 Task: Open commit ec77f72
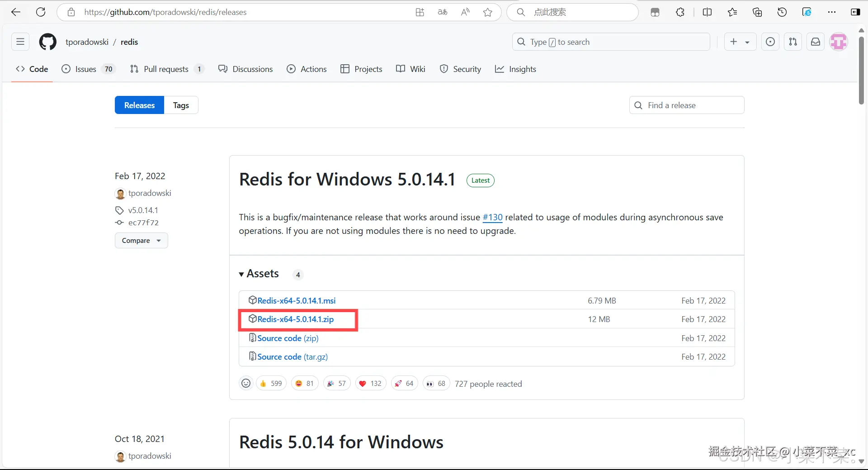pos(143,223)
